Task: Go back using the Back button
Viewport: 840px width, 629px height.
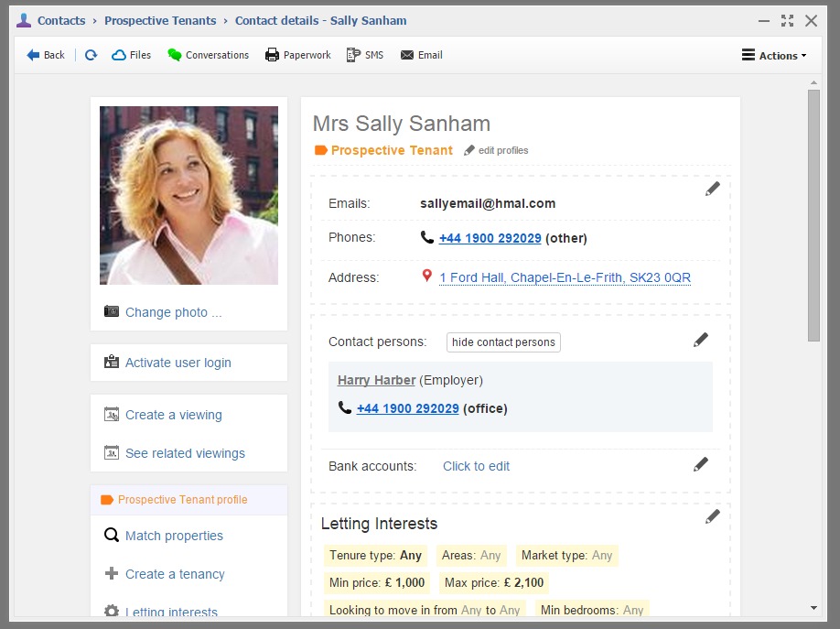Action: click(46, 55)
